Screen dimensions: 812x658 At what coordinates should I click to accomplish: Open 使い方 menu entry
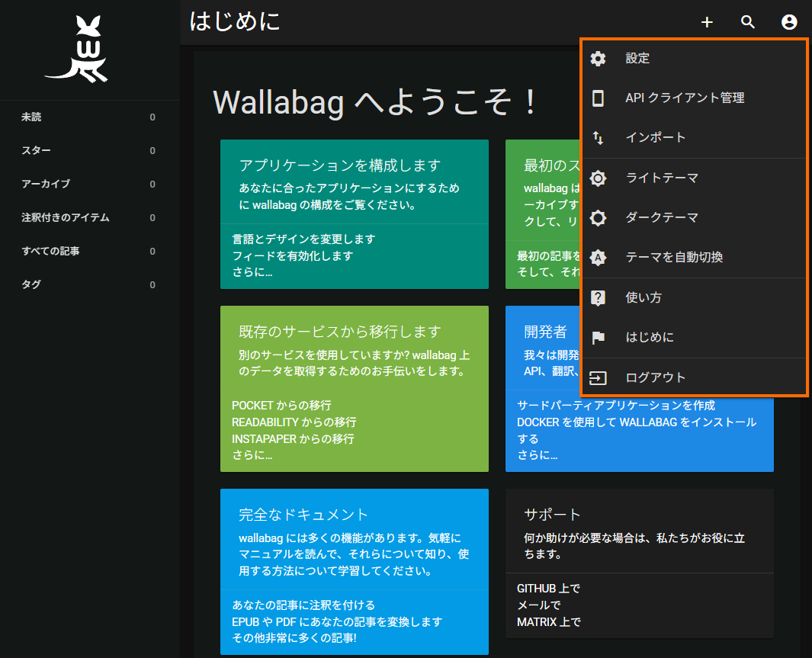click(x=695, y=297)
